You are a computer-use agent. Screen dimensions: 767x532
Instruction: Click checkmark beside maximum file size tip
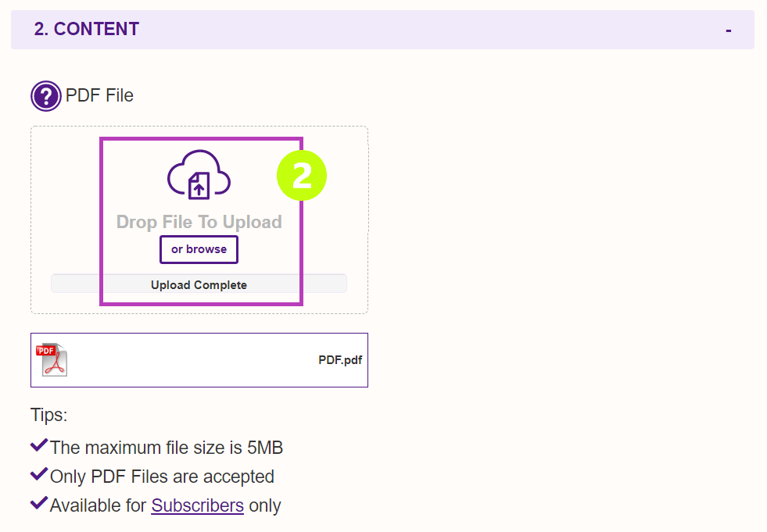click(39, 445)
